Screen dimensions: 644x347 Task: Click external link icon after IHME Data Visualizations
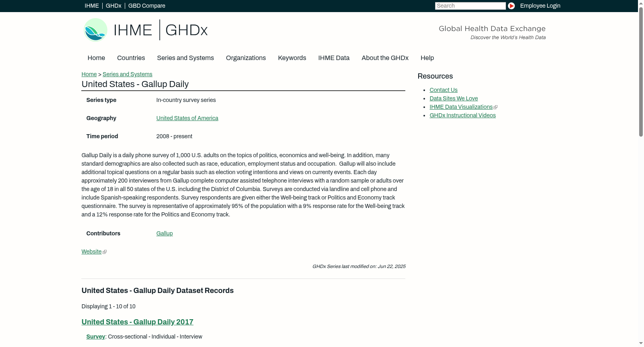tap(495, 107)
